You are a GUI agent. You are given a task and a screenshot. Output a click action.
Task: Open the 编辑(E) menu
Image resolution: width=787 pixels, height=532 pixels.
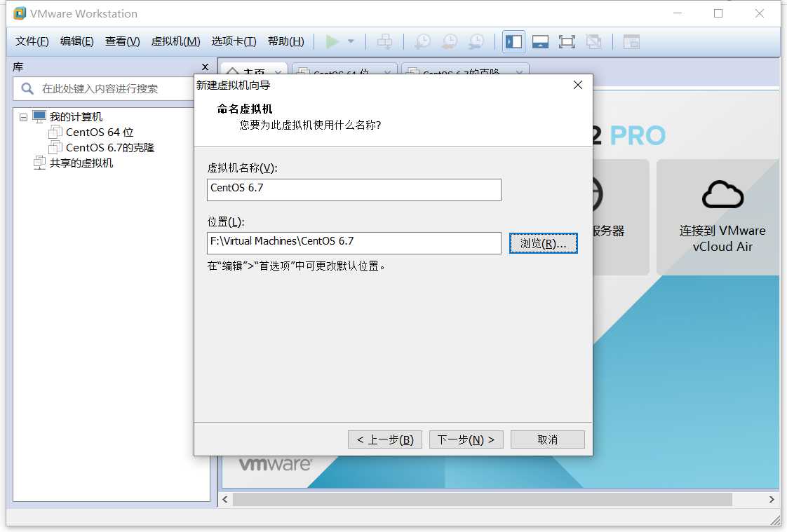(x=76, y=41)
